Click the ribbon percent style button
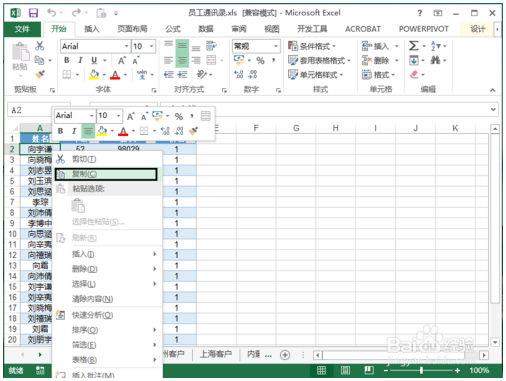The image size is (506, 381). (260, 60)
